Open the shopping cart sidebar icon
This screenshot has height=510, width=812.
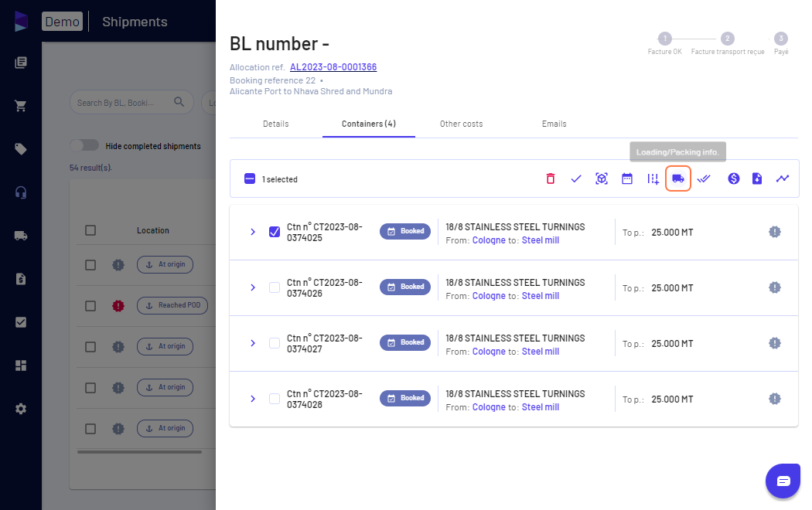pos(21,106)
